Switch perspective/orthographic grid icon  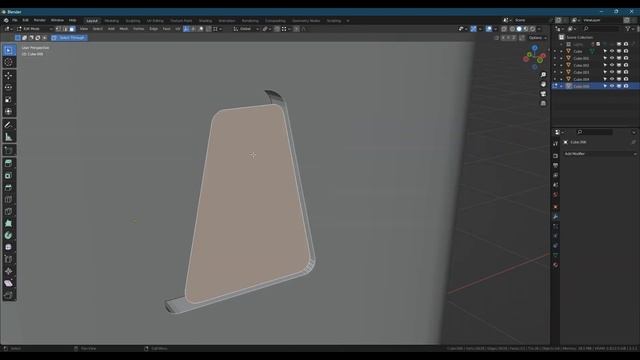click(x=543, y=103)
